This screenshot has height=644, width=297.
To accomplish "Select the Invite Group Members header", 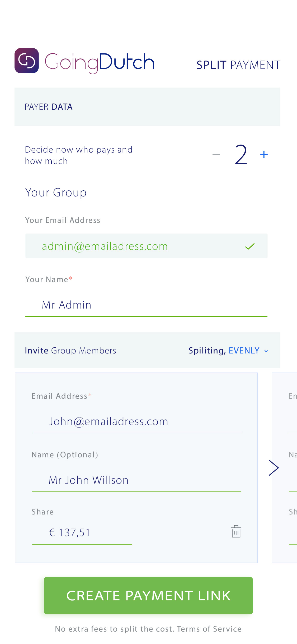I will [70, 351].
